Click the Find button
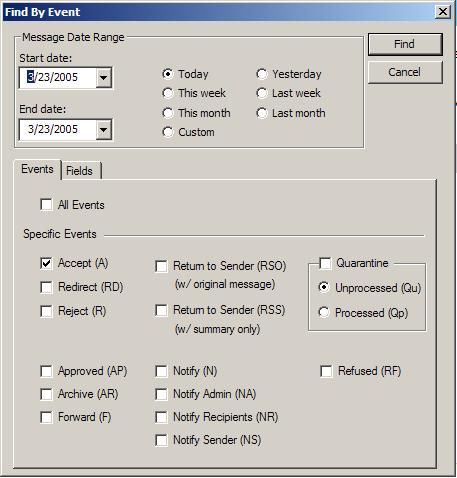Viewport: 457px width, 478px height. pos(405,44)
